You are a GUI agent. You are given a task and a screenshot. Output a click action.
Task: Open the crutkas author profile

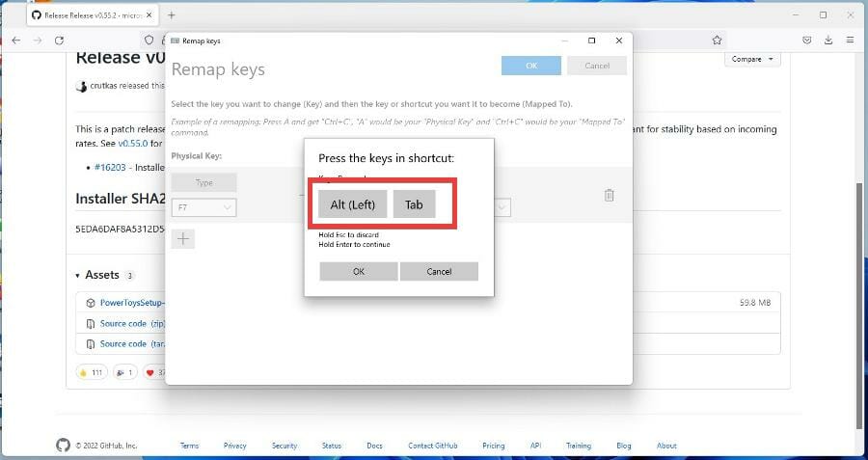point(103,86)
